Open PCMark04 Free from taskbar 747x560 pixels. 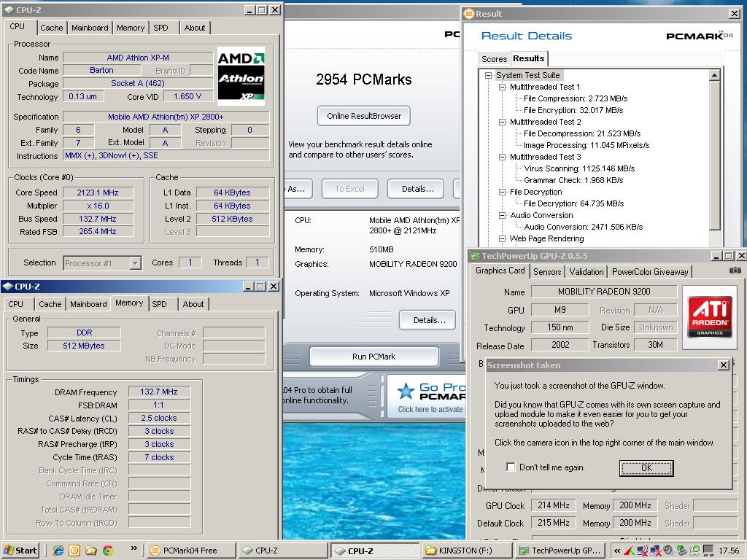coord(190,551)
